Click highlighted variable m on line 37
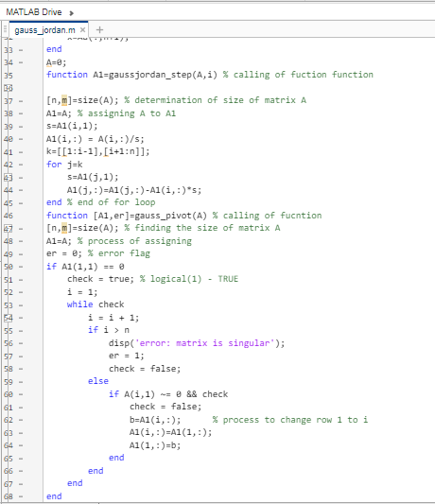Screen dimensions: 435x504 pos(64,100)
